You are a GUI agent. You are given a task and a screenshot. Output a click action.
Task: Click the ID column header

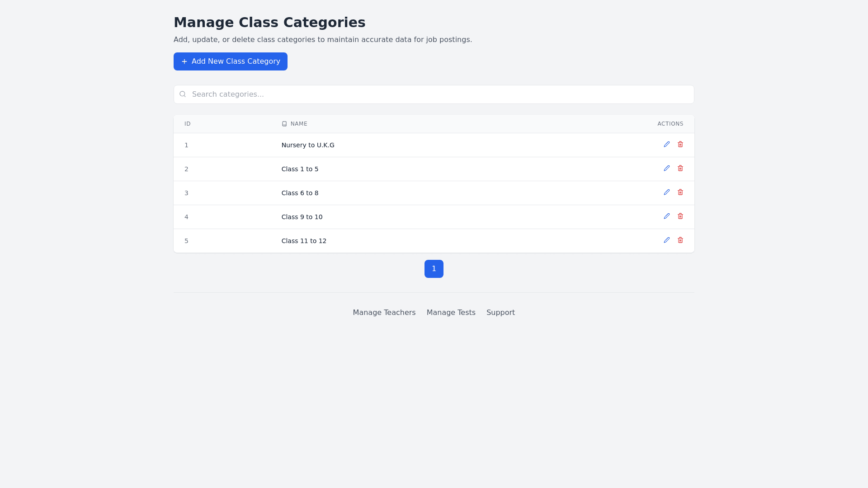pyautogui.click(x=187, y=124)
